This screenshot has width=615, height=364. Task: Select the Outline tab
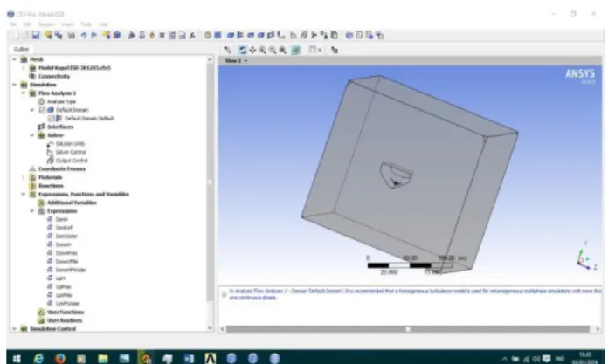click(x=21, y=49)
